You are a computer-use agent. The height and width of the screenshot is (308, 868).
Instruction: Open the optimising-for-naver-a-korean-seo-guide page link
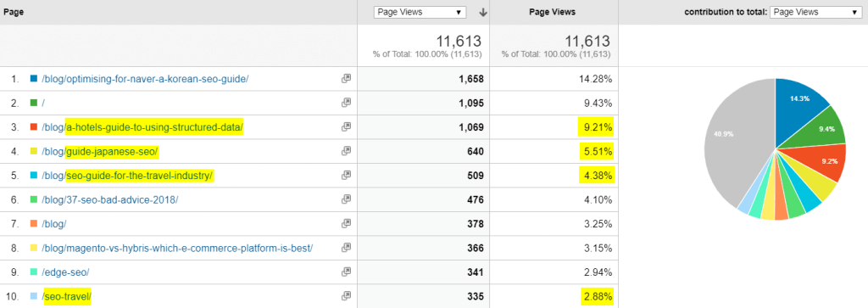tap(145, 79)
